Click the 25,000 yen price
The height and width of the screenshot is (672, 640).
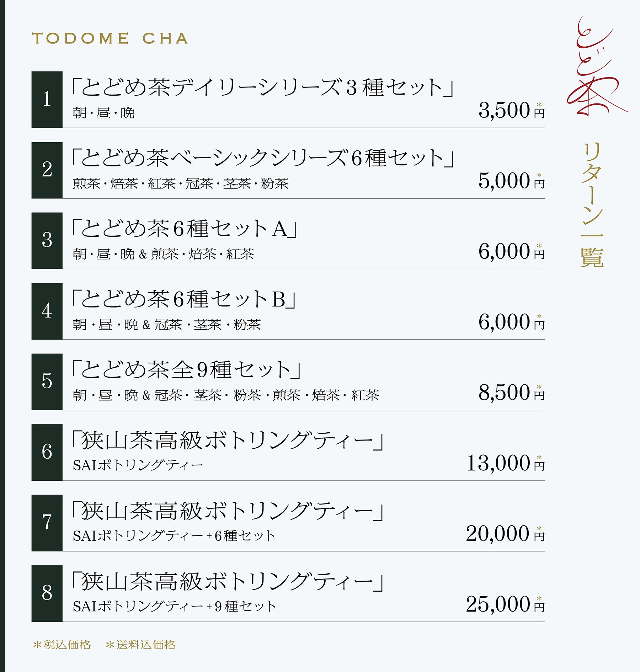[505, 604]
